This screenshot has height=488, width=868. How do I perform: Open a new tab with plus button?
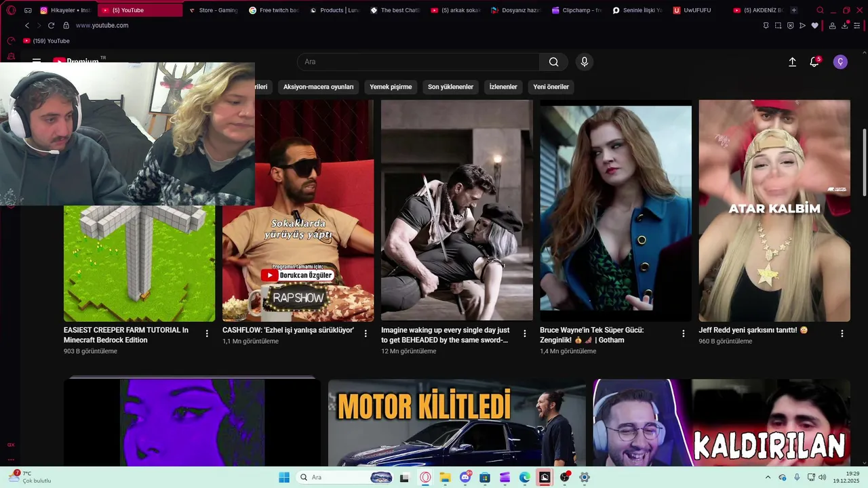(794, 10)
